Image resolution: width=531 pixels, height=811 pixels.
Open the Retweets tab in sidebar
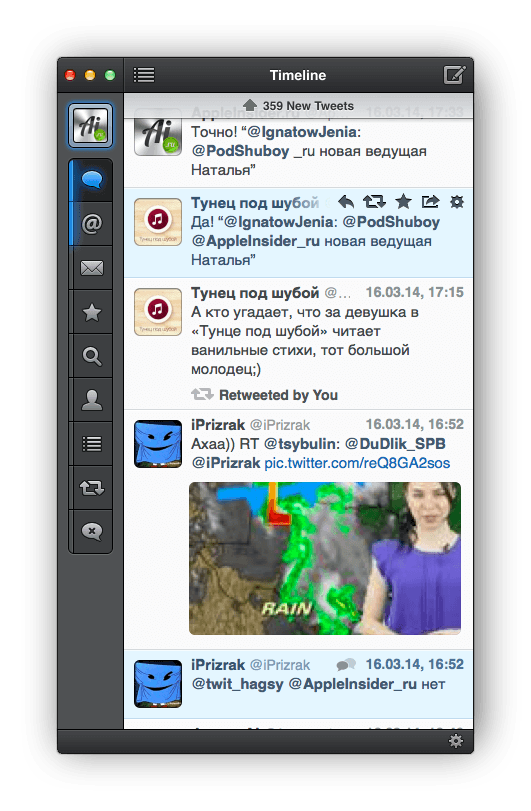[92, 488]
